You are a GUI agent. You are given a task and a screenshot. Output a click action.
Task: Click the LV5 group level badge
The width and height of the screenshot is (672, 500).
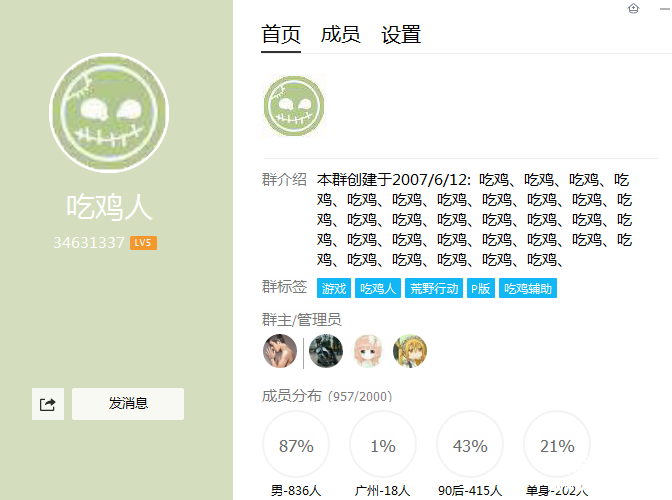pyautogui.click(x=143, y=243)
